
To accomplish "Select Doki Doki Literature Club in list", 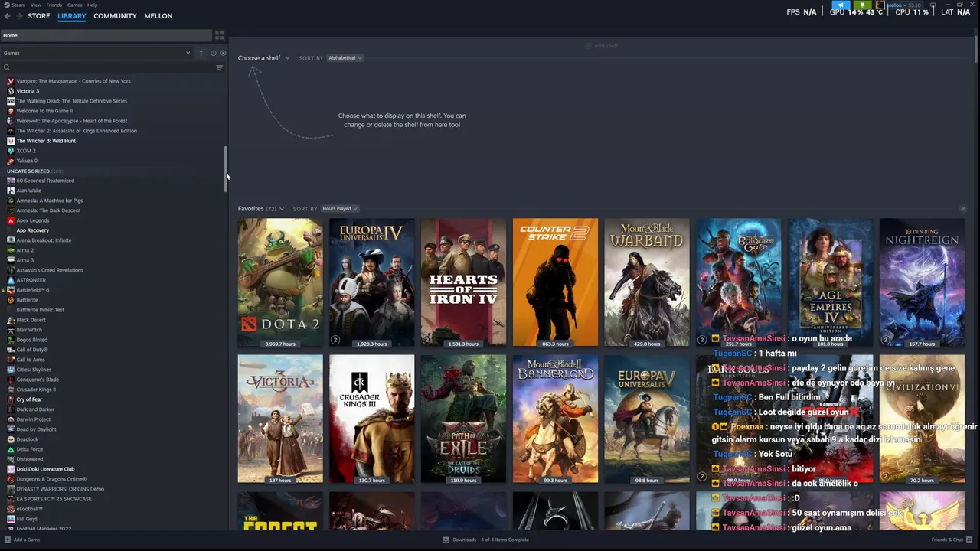I will point(45,469).
